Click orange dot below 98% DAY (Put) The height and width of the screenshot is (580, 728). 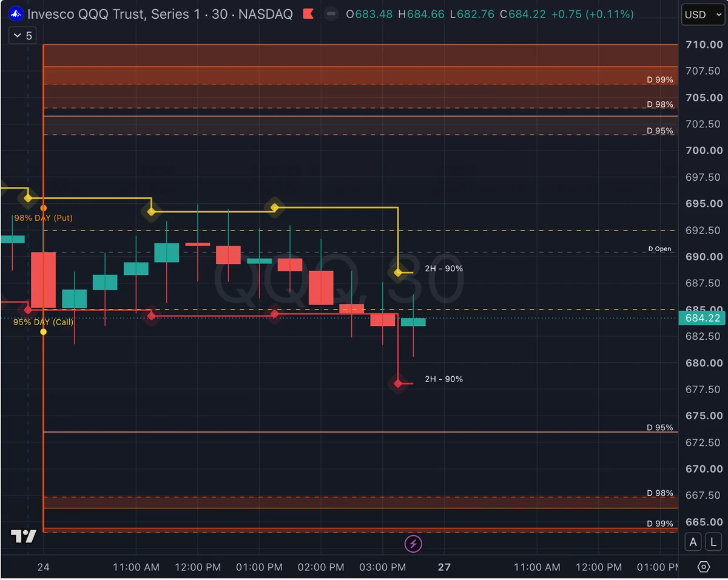43,208
